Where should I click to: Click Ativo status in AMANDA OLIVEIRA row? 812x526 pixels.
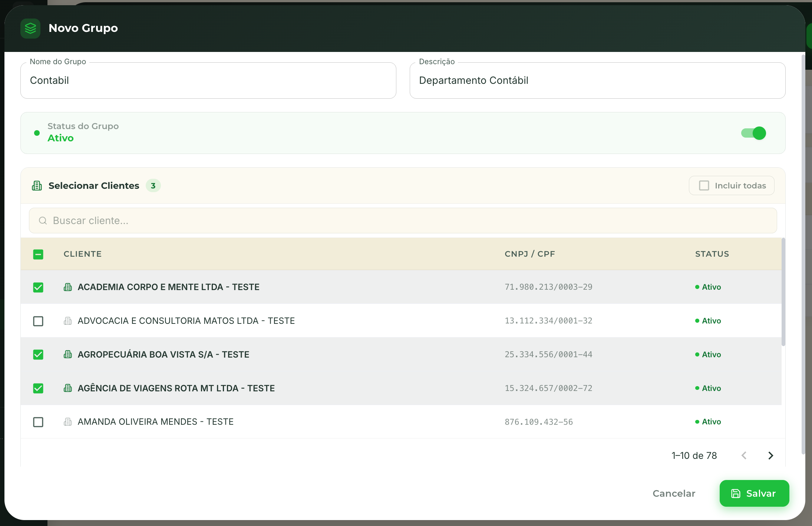tap(708, 422)
